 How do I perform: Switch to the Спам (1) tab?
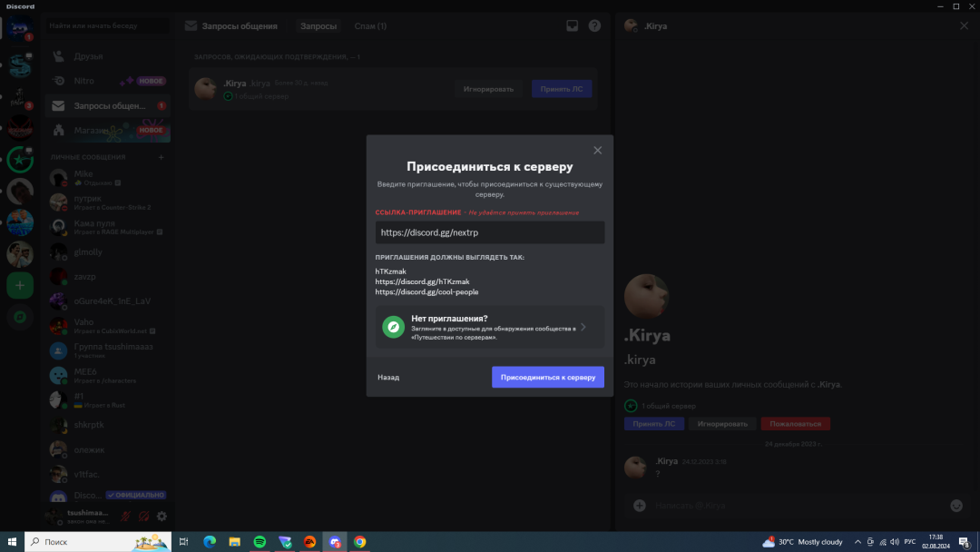click(370, 26)
